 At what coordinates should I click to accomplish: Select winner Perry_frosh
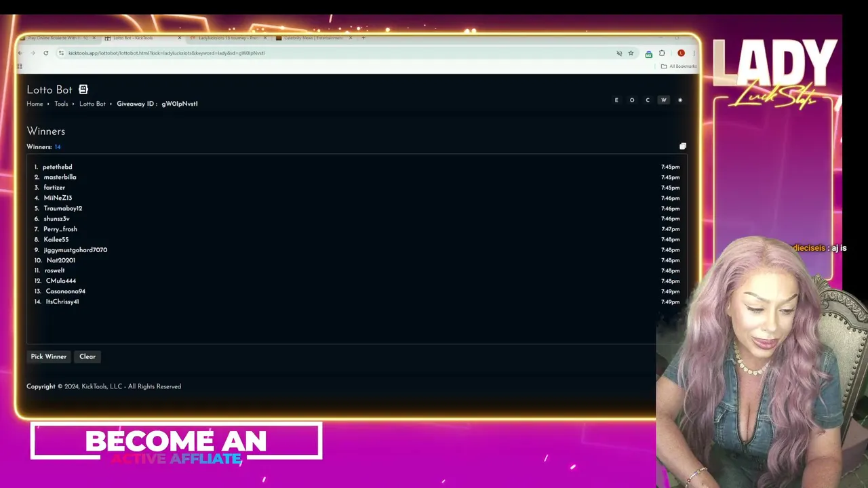pos(60,229)
